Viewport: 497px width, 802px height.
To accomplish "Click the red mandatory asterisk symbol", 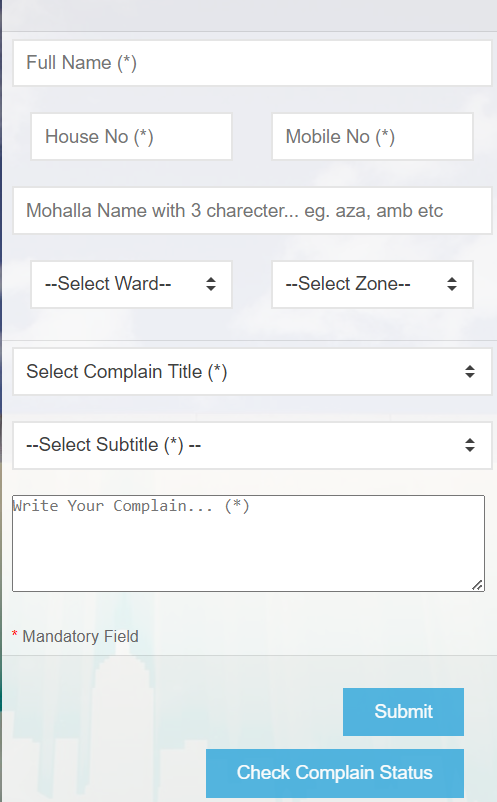I will 14,634.
